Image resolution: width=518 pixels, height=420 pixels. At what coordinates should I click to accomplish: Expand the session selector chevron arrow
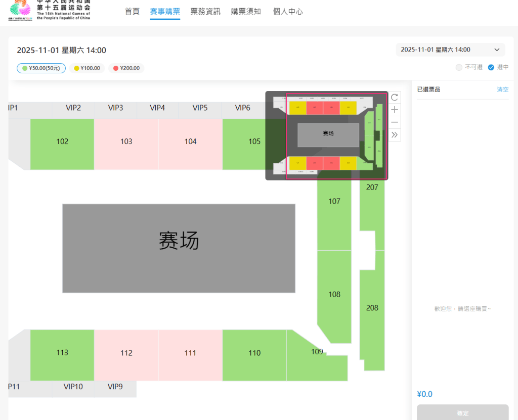(x=497, y=50)
